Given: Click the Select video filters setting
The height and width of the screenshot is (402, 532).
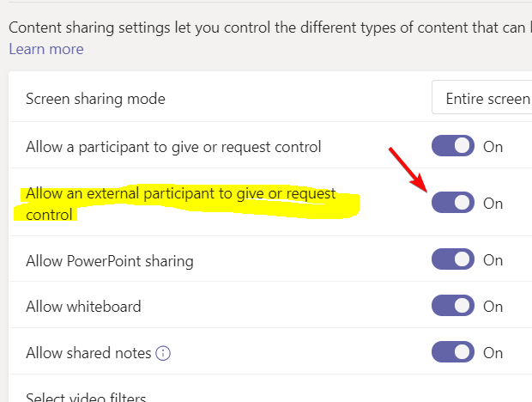Looking at the screenshot, I should (86, 397).
